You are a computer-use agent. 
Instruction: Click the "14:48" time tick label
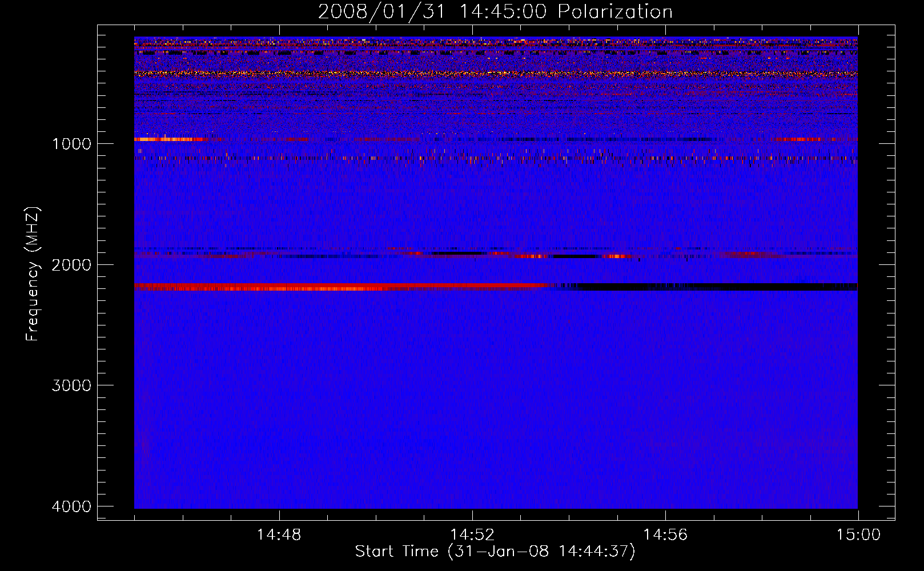click(x=279, y=535)
